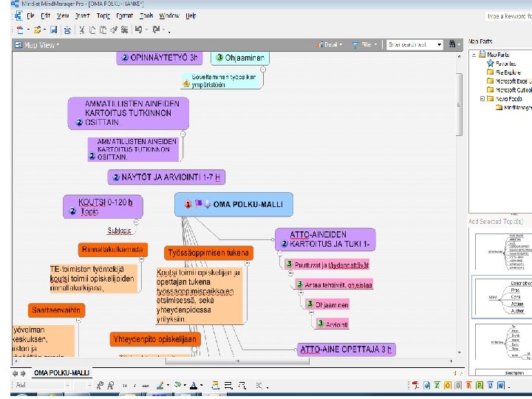Click the Export to Word icon
532x399 pixels.
[501, 385]
